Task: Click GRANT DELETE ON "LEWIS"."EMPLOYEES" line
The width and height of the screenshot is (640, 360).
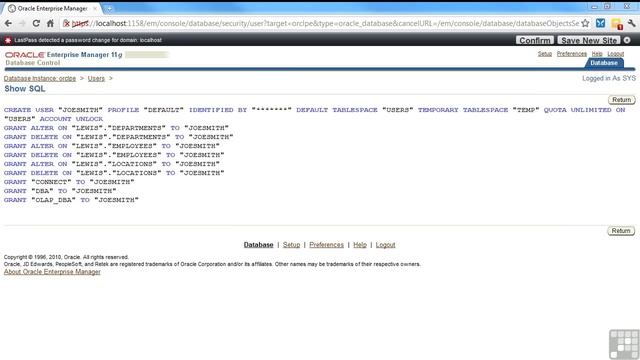Action: [114, 155]
